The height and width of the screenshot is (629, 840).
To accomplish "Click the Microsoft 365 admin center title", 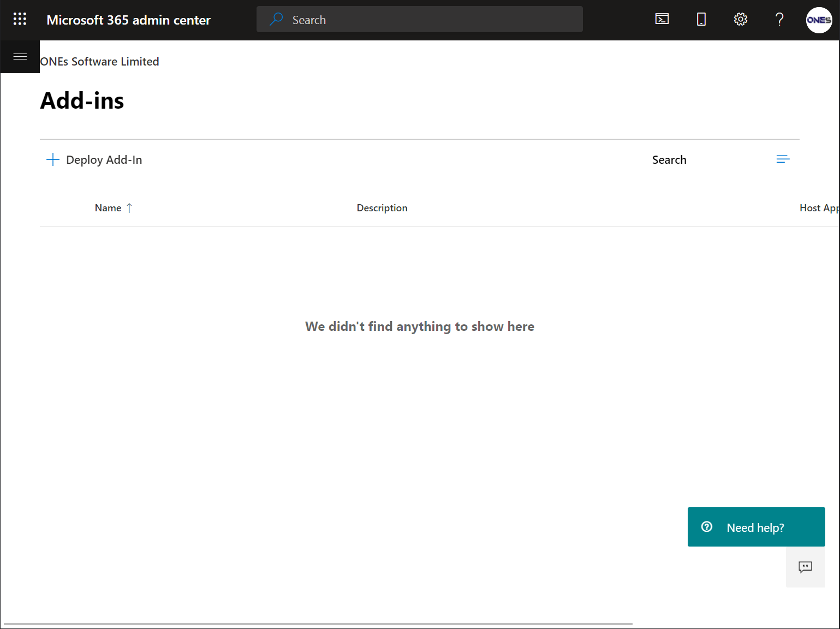I will pos(128,20).
